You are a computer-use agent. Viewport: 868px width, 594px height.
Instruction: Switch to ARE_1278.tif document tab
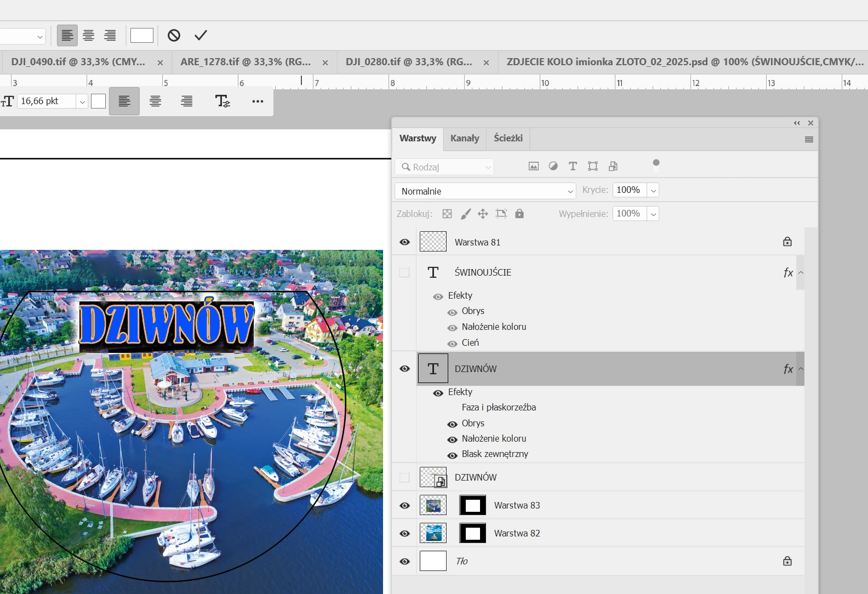tap(245, 62)
